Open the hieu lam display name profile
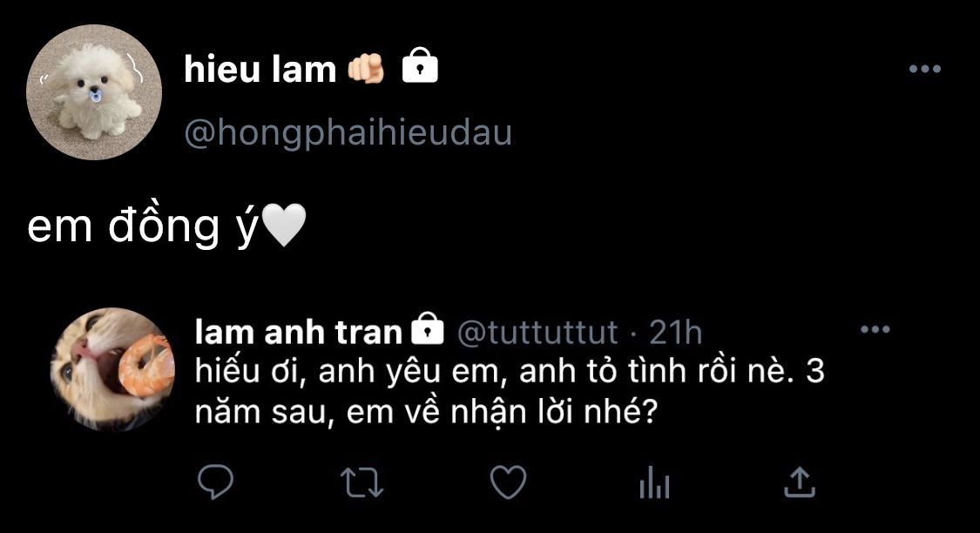Screen dimensions: 980x533 click(x=260, y=70)
